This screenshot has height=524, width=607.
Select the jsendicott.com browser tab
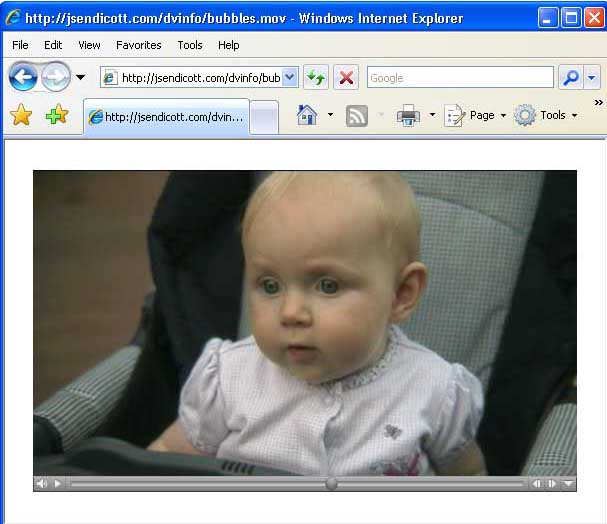(165, 117)
